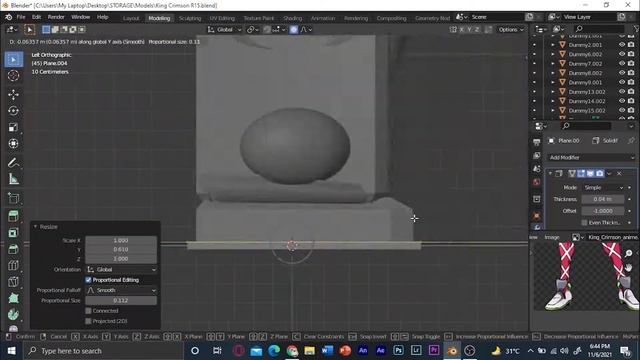Enable the Connected checkbox
This screenshot has width=640, height=360.
pyautogui.click(x=88, y=311)
